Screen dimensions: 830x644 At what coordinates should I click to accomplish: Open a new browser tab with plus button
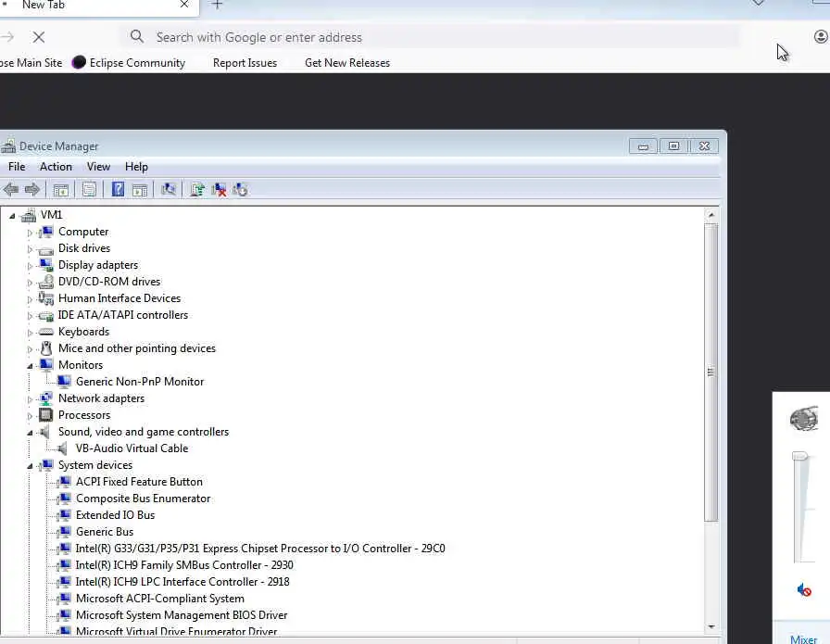217,5
